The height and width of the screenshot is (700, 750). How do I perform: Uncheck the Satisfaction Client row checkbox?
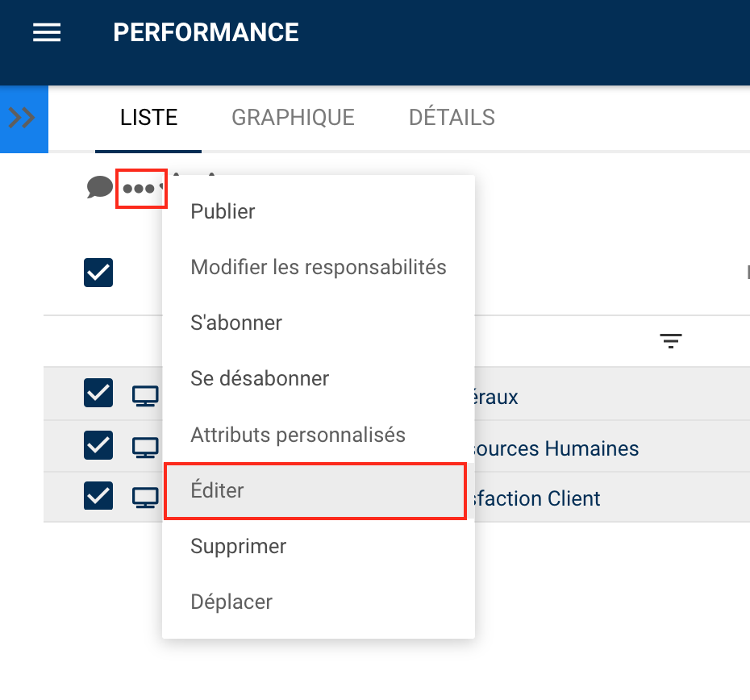pyautogui.click(x=98, y=495)
